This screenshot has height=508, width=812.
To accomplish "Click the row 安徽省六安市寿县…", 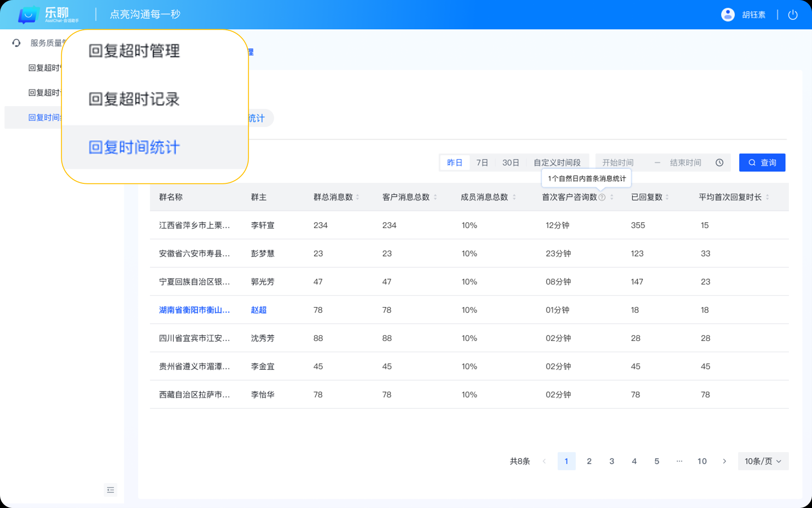I will coord(469,253).
